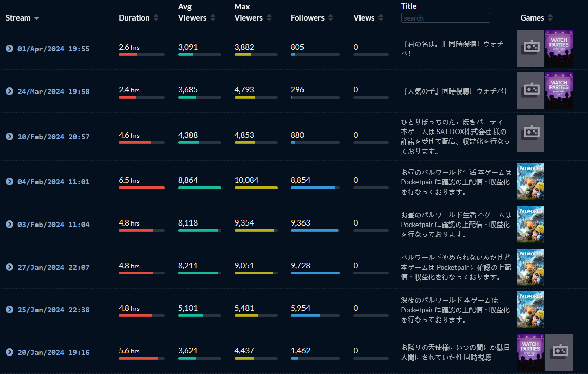Click the Title search input field
This screenshot has height=374, width=588.
445,18
